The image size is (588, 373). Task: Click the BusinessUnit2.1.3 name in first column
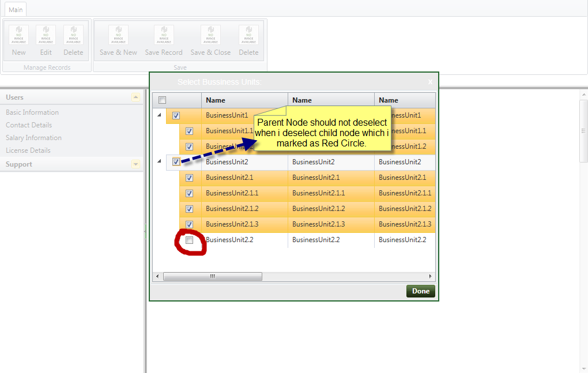point(232,225)
